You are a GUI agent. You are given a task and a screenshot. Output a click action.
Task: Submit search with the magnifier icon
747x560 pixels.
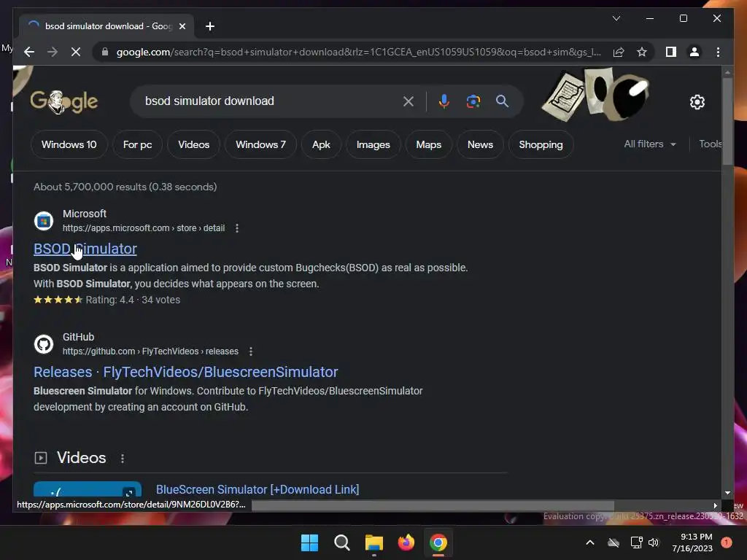[502, 101]
